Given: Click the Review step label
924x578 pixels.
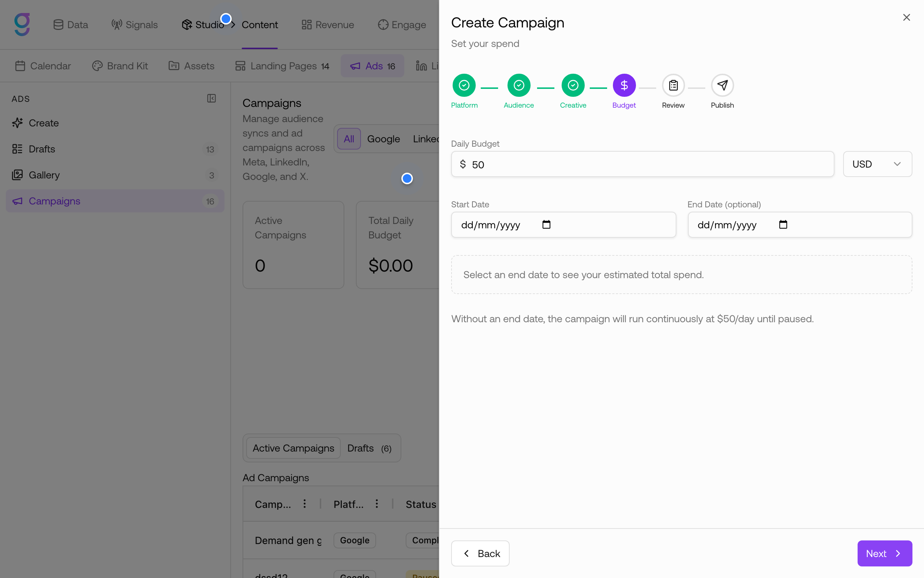Looking at the screenshot, I should (x=673, y=105).
